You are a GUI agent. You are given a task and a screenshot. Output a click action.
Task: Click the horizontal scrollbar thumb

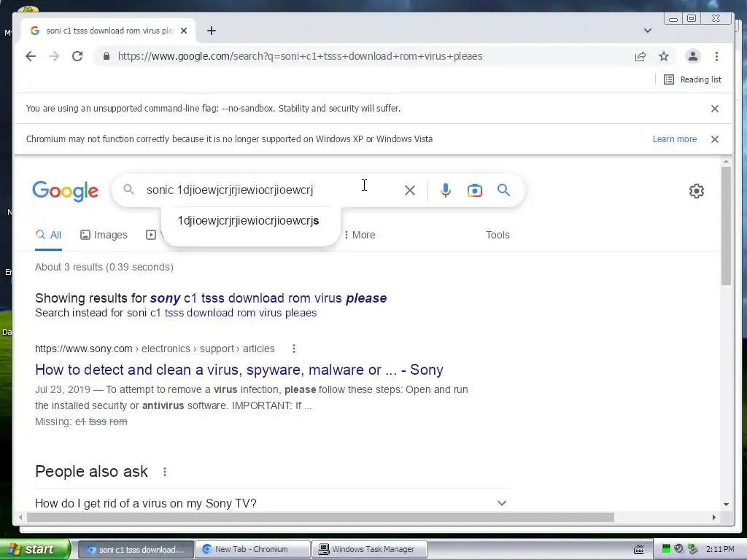(x=320, y=517)
